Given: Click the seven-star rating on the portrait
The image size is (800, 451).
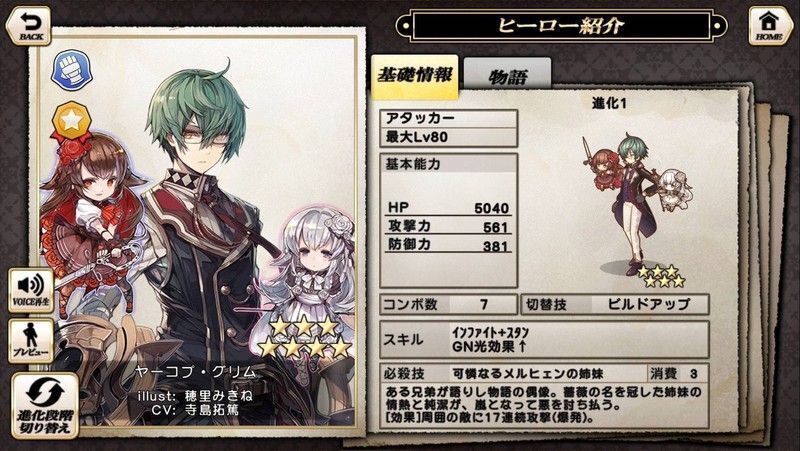Looking at the screenshot, I should coord(305,337).
